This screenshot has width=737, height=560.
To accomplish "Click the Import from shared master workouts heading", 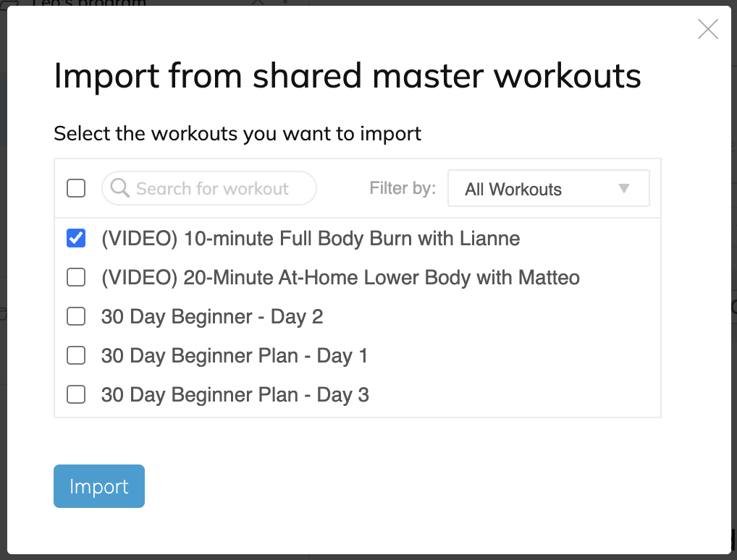I will click(x=348, y=75).
